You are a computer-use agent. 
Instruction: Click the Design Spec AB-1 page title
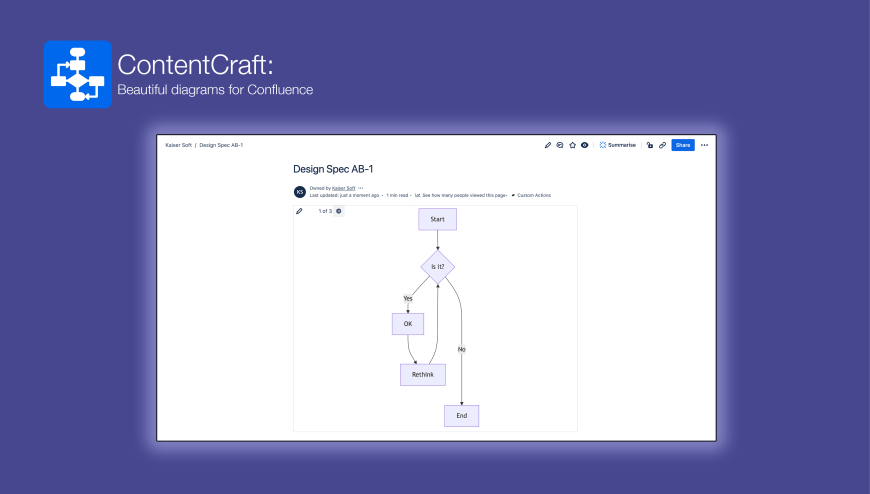(333, 169)
